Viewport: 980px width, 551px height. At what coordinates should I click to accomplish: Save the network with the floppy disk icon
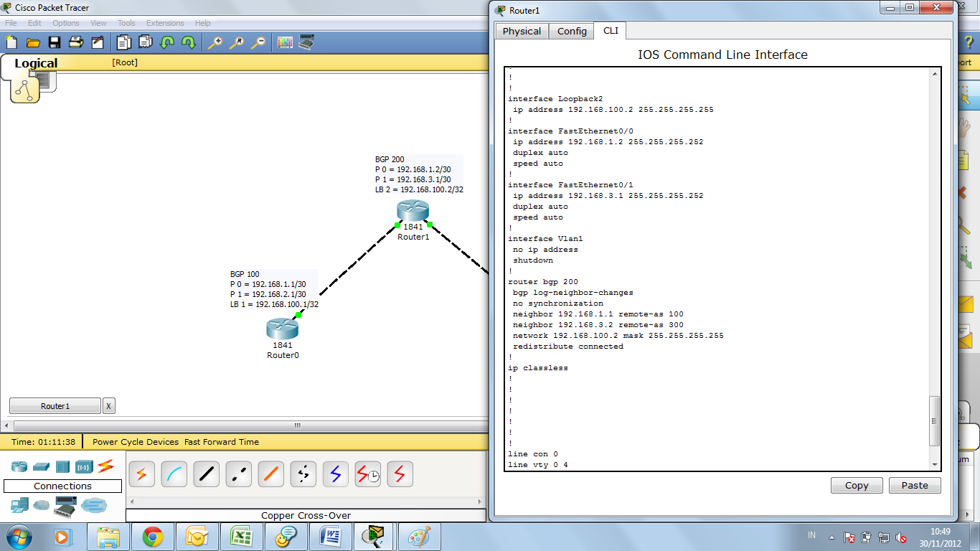pos(55,42)
